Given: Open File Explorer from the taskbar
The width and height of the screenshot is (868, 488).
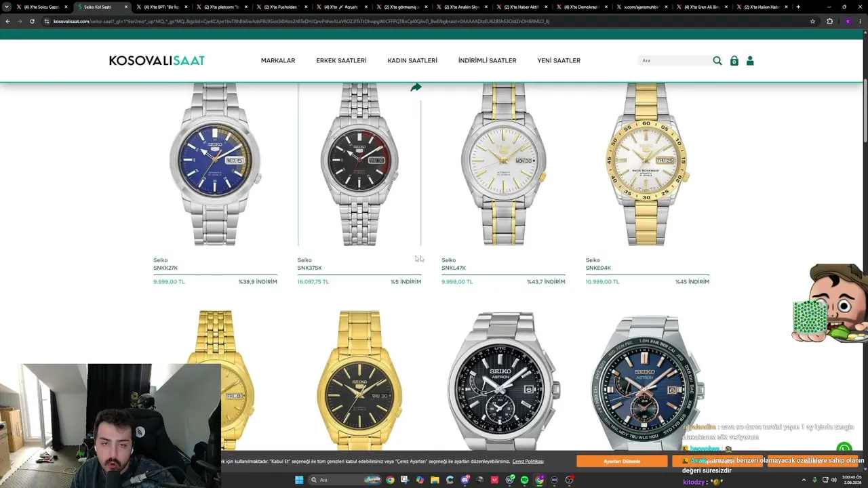Looking at the screenshot, I should [435, 480].
